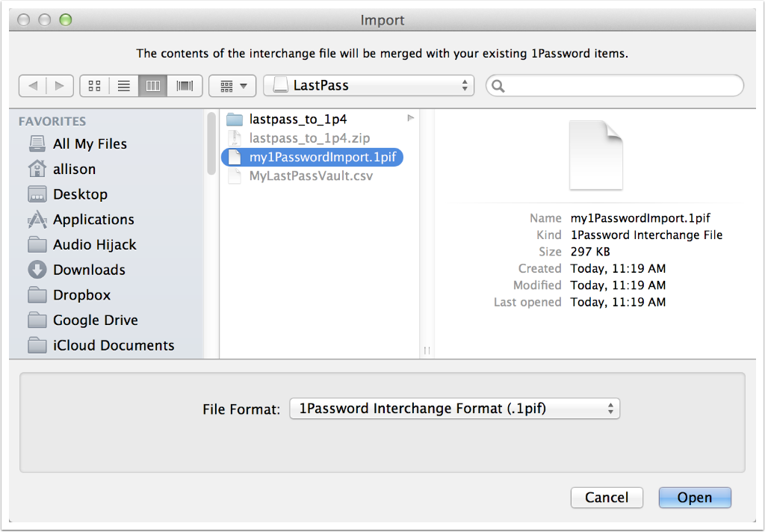Select column view mode

[x=153, y=86]
